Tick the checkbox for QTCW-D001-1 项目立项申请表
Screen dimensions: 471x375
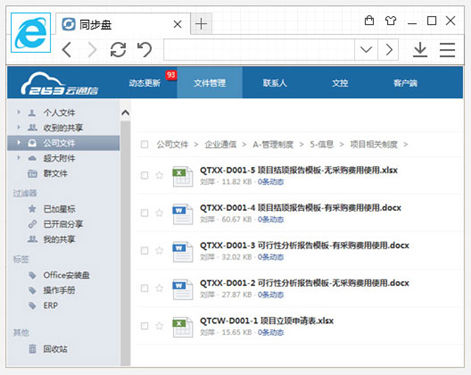[144, 326]
